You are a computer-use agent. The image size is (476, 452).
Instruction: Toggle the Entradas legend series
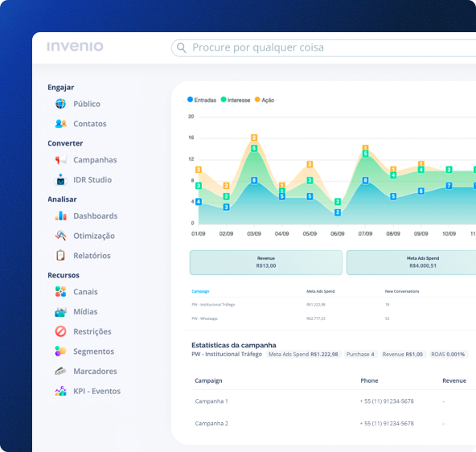[x=202, y=100]
